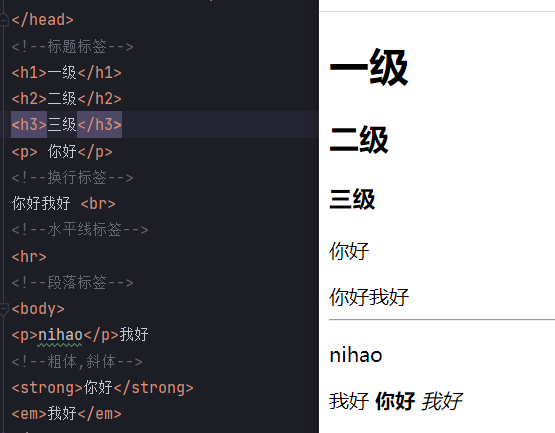Click the <hr> tag line
This screenshot has height=433, width=555.
pyautogui.click(x=29, y=256)
